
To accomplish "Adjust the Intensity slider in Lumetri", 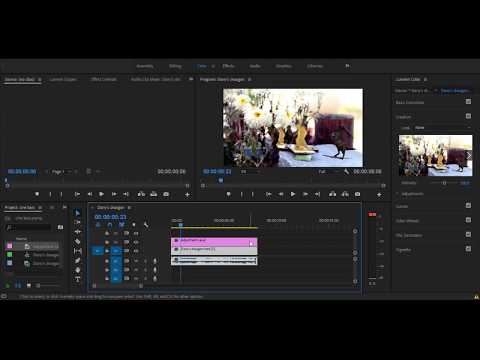I will tap(444, 183).
